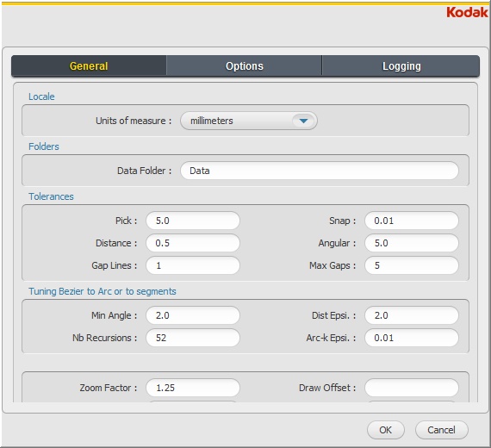This screenshot has width=491, height=448.
Task: Click the OK button
Action: [x=385, y=430]
